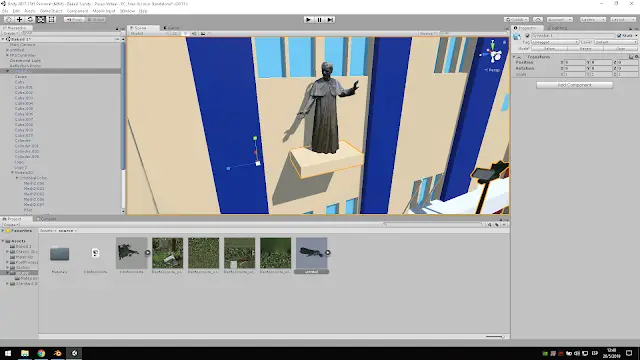Screen dimensions: 640x360
Task: Toggle the Global/Local handle button
Action: tap(96, 20)
